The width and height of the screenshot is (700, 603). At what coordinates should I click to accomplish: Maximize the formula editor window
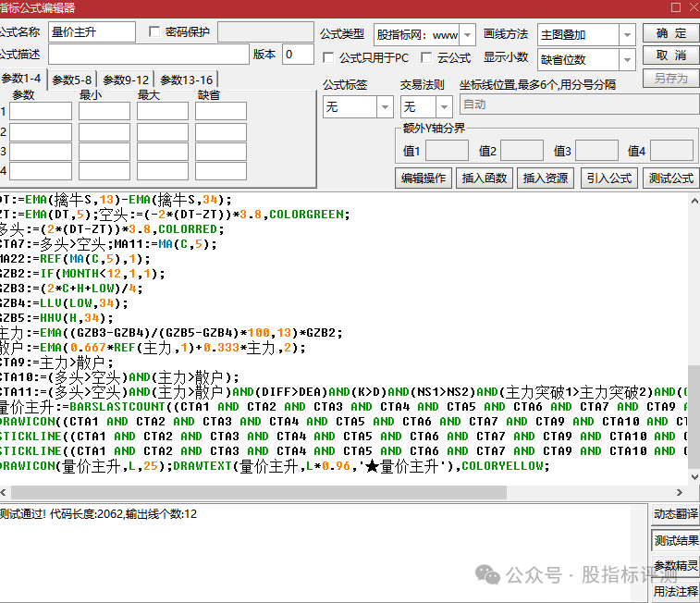[676, 7]
